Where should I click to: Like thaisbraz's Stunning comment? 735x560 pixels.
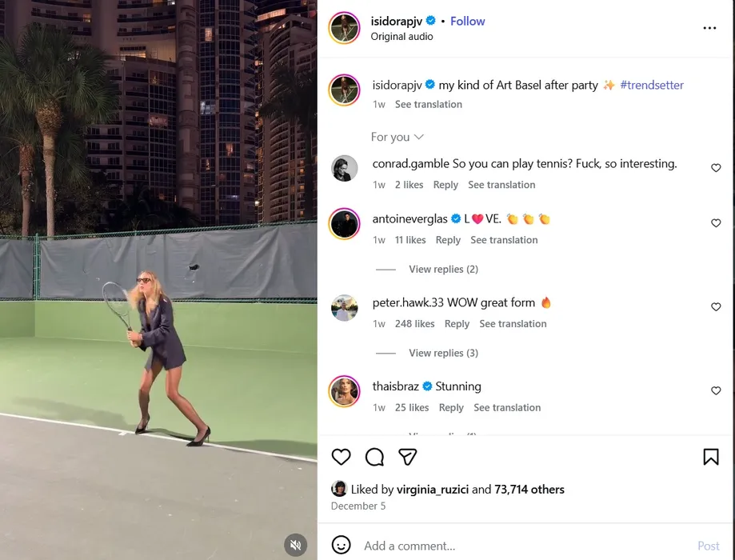tap(716, 390)
